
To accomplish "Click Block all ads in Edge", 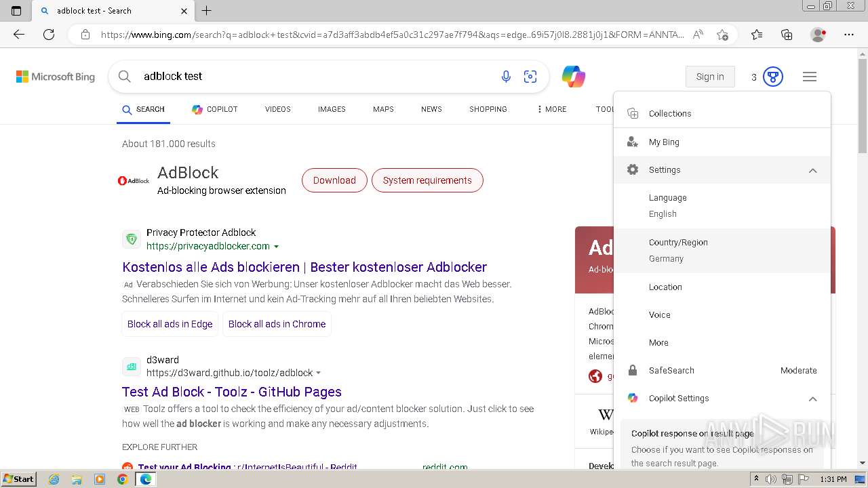I will tap(170, 324).
